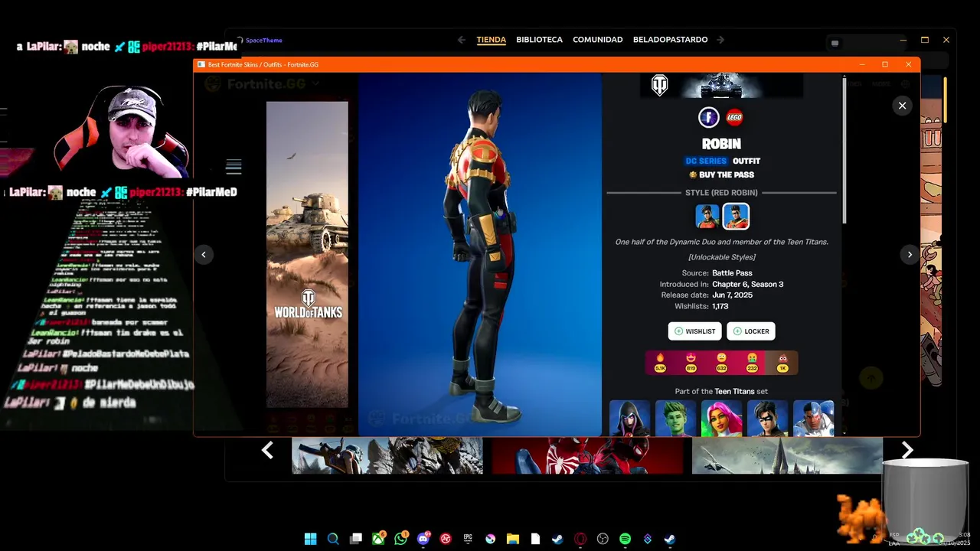This screenshot has height=551, width=980.
Task: Open Xbox app from taskbar
Action: point(378,539)
